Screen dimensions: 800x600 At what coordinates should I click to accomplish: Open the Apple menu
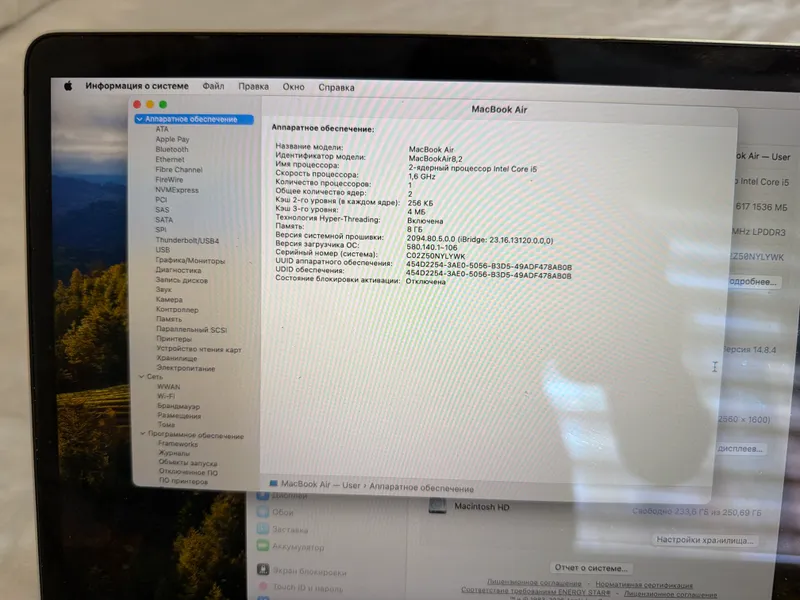pyautogui.click(x=68, y=86)
